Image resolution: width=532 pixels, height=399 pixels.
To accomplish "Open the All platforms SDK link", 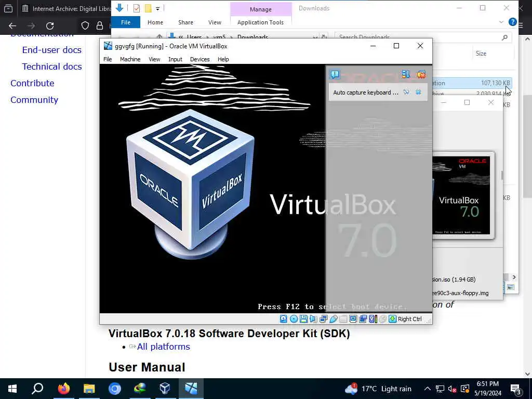I will point(164,347).
